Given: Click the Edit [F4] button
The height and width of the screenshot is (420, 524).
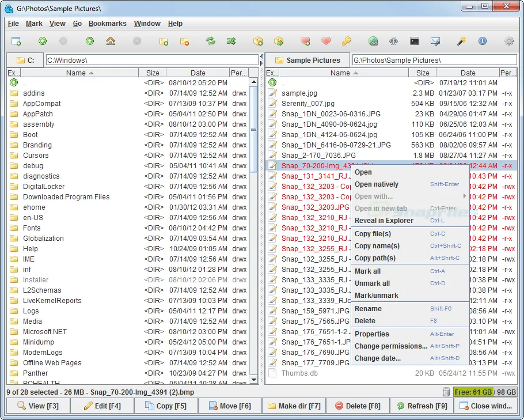Looking at the screenshot, I should coord(102,406).
